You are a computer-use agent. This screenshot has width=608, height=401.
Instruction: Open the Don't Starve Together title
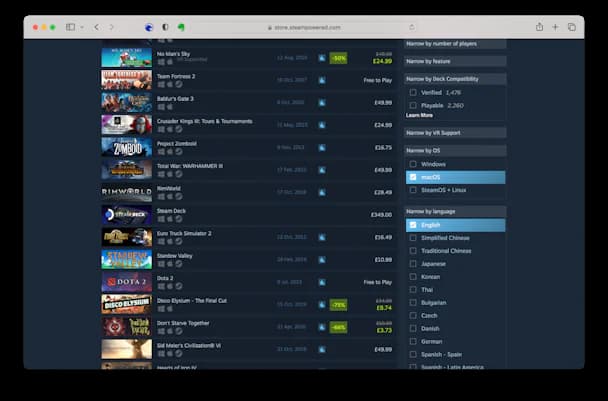click(x=183, y=323)
